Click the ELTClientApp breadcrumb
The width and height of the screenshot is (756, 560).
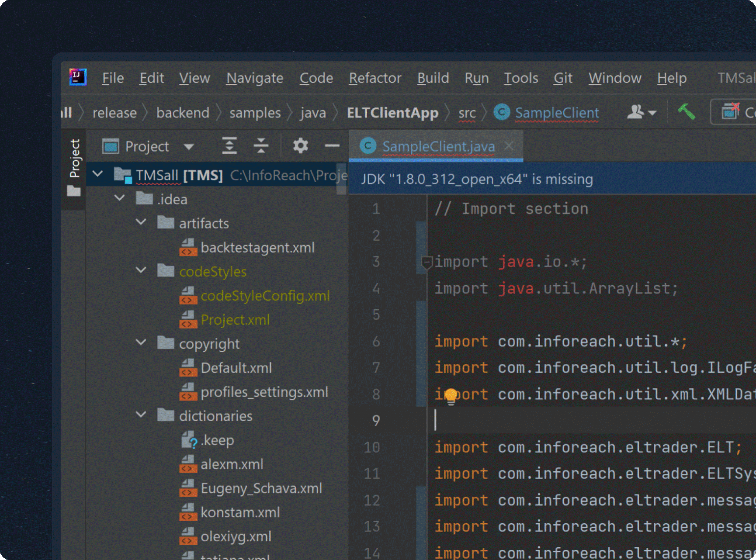tap(392, 113)
